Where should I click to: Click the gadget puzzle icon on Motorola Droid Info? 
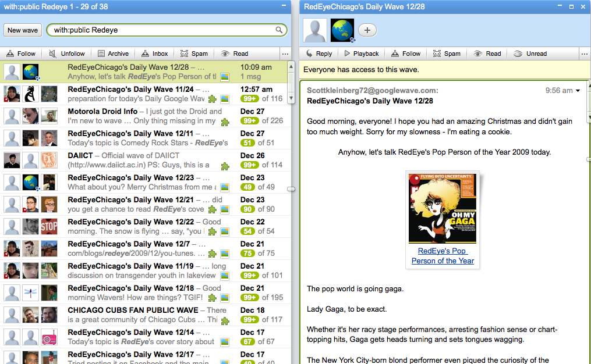pyautogui.click(x=225, y=122)
